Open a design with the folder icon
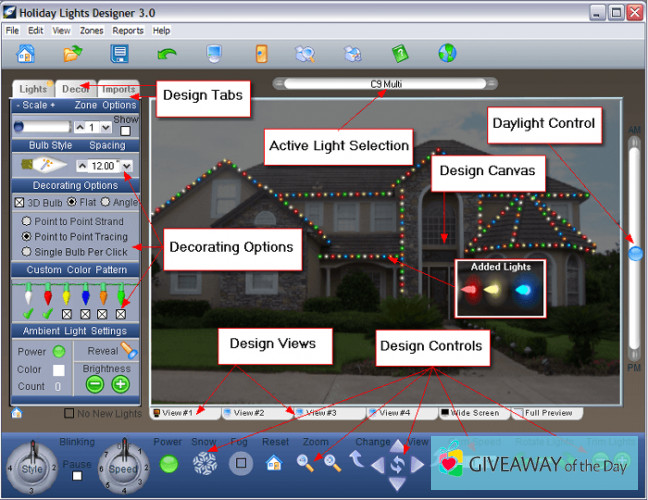648x500 pixels. (x=72, y=54)
